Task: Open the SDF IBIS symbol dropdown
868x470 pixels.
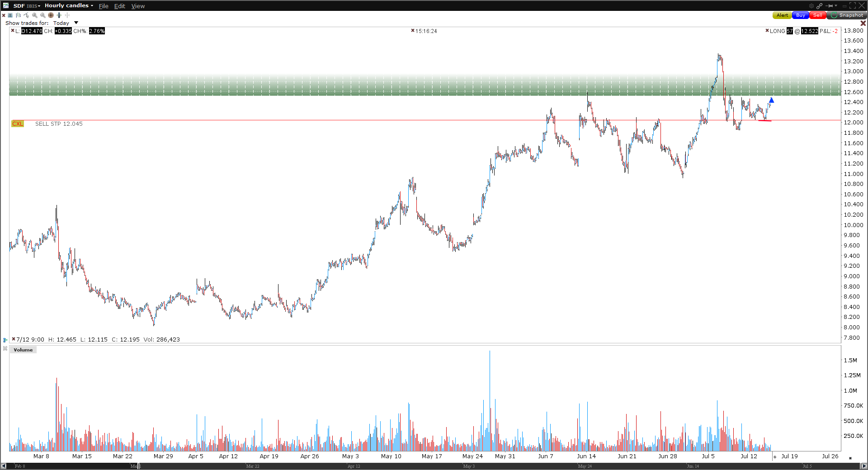Action: pyautogui.click(x=27, y=6)
